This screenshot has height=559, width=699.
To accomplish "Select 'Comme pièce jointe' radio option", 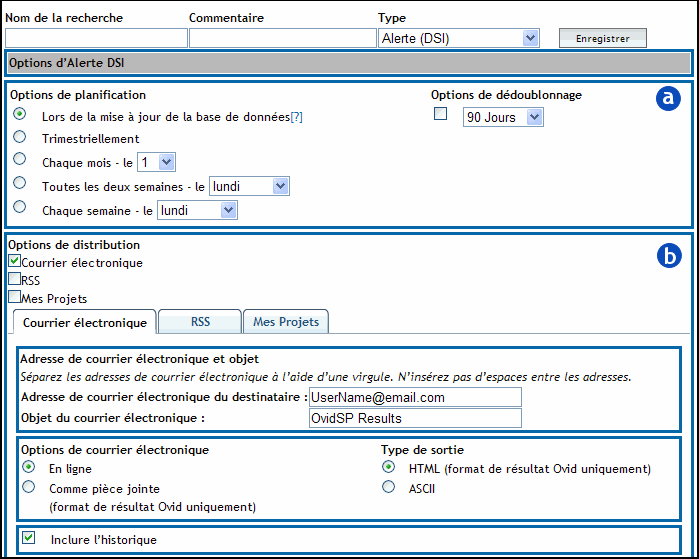I will 29,487.
